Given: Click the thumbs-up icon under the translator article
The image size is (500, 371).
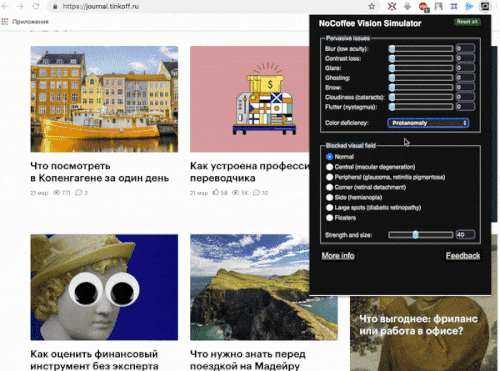Looking at the screenshot, I should coord(216,192).
